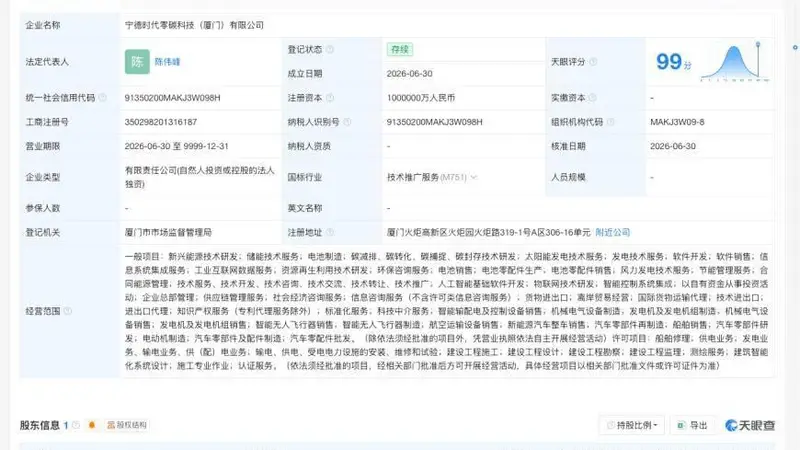
Task: Select organization code MAKJ3W09-8
Action: tap(677, 122)
